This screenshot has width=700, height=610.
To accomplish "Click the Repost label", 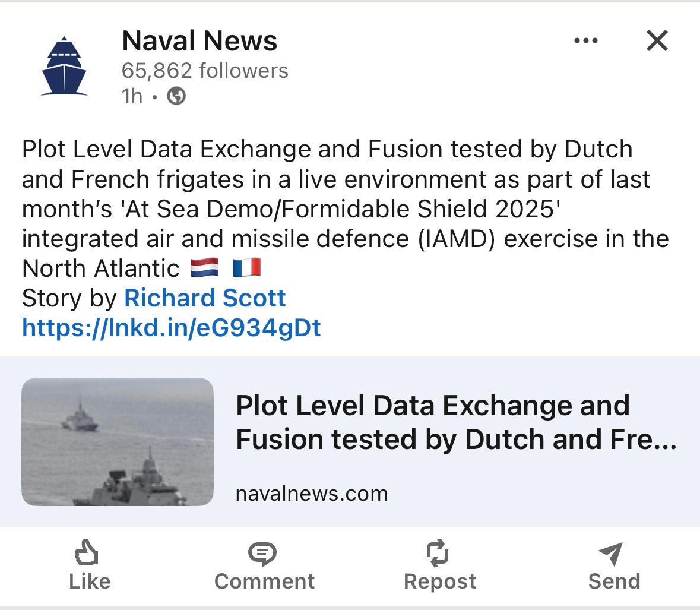I will point(440,581).
